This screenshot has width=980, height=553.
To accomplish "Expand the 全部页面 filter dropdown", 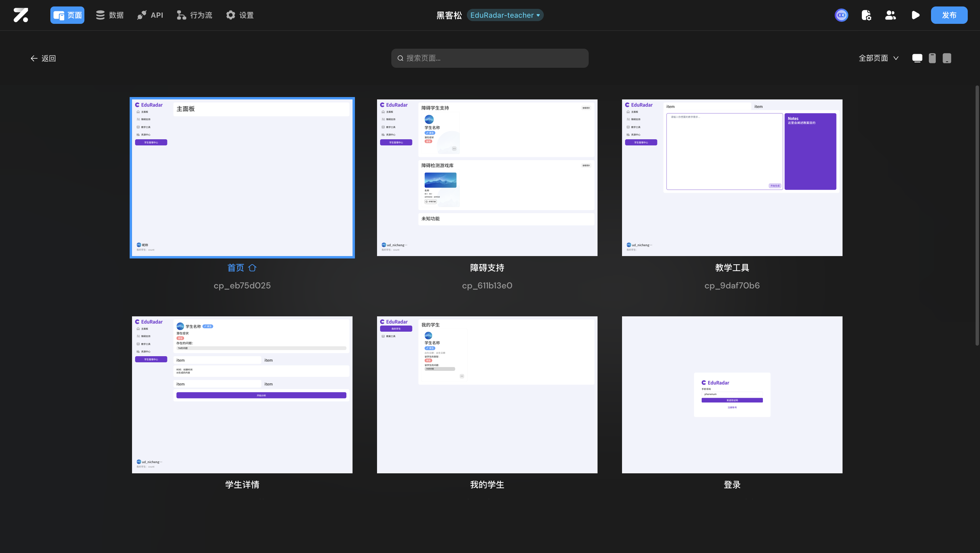I will [878, 58].
